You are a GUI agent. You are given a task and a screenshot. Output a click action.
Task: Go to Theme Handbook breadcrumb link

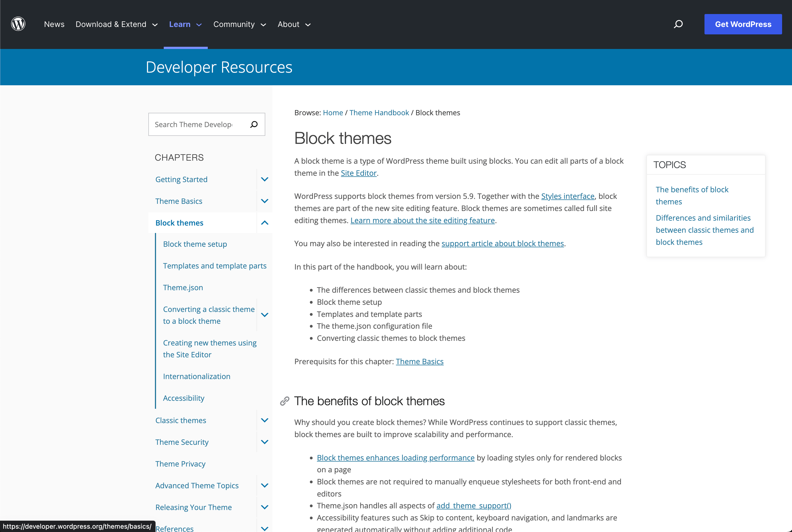click(x=379, y=113)
